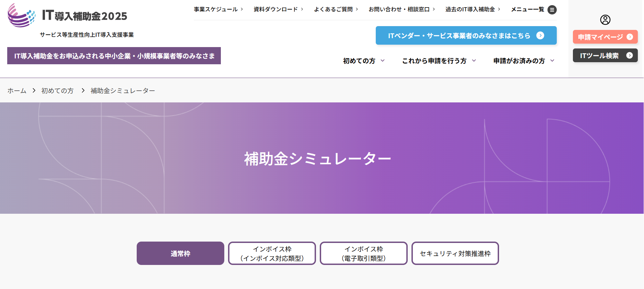The height and width of the screenshot is (289, 644).
Task: Expand the 初めての方 dropdown menu
Action: (x=364, y=61)
